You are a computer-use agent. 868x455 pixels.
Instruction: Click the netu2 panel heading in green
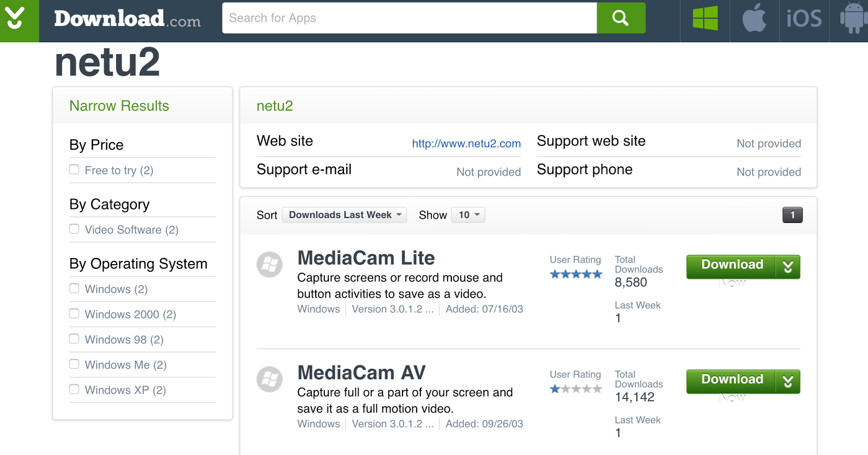(275, 106)
